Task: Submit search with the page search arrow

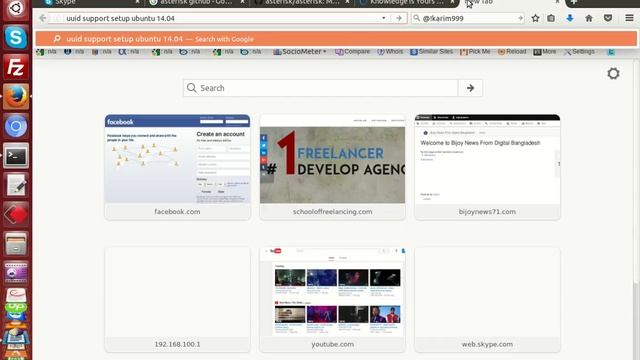Action: click(470, 88)
